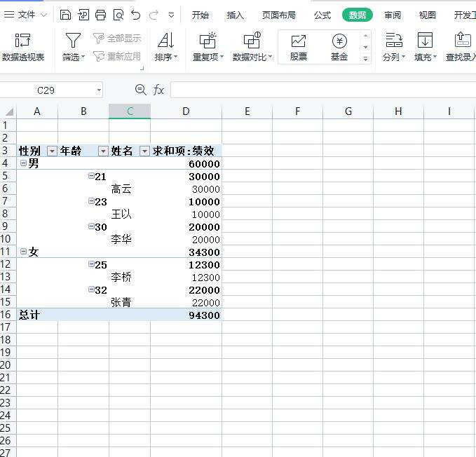This screenshot has height=457, width=476.
Task: Click the fx insert function icon
Action: [159, 90]
